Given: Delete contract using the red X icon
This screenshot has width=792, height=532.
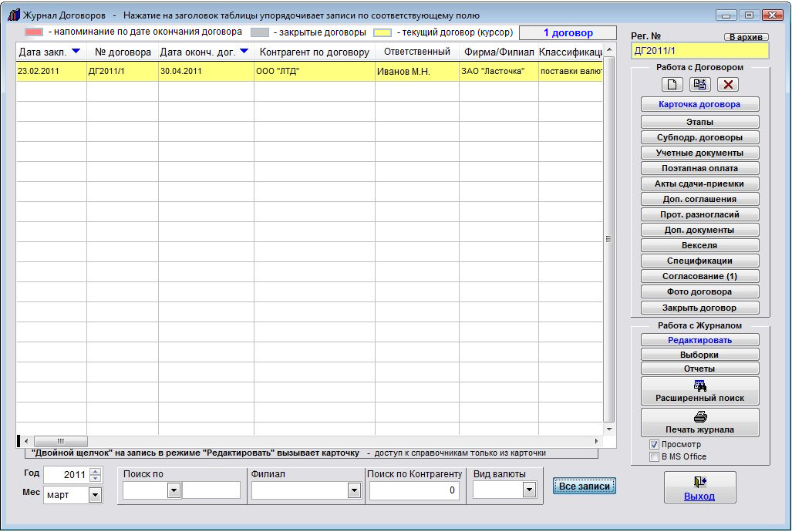Looking at the screenshot, I should (727, 85).
